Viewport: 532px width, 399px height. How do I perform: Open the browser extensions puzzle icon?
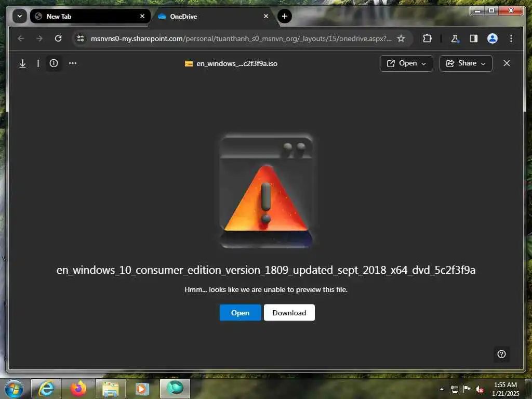pyautogui.click(x=427, y=38)
